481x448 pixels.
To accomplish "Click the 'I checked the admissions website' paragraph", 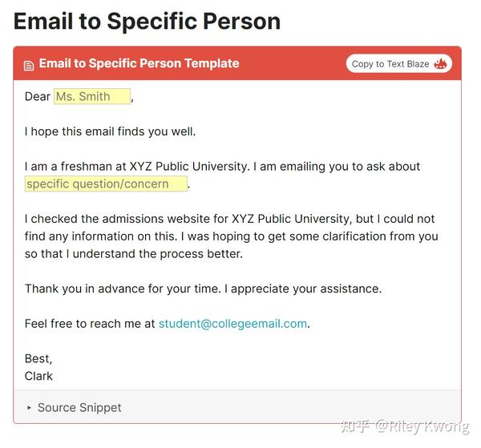I will coord(231,236).
